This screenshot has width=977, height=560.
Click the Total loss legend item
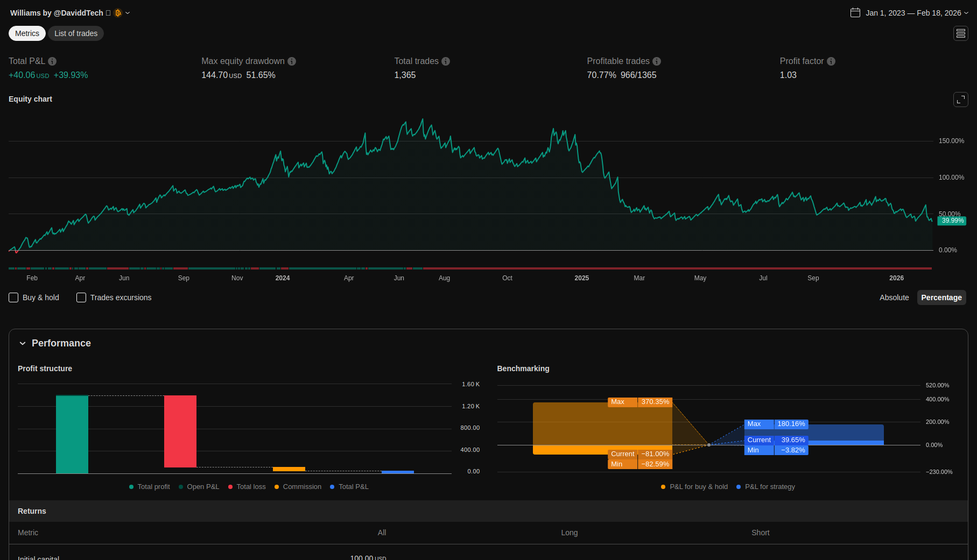click(x=247, y=487)
